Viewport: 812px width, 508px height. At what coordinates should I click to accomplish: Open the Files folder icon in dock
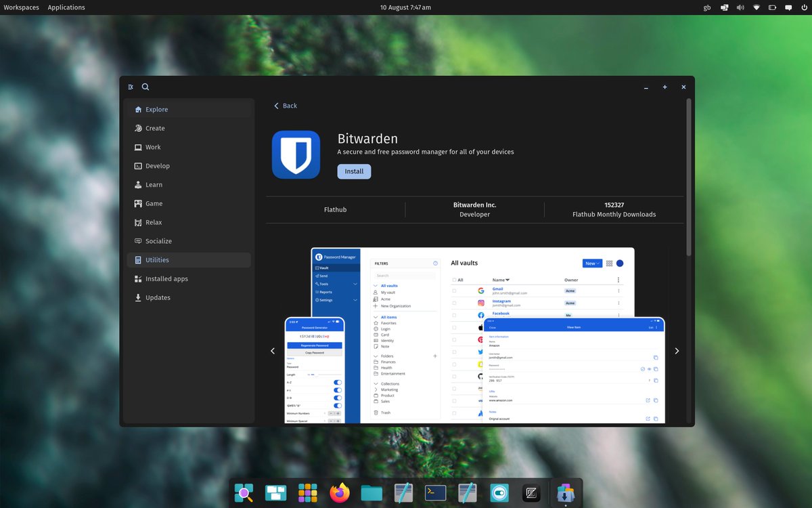coord(371,493)
